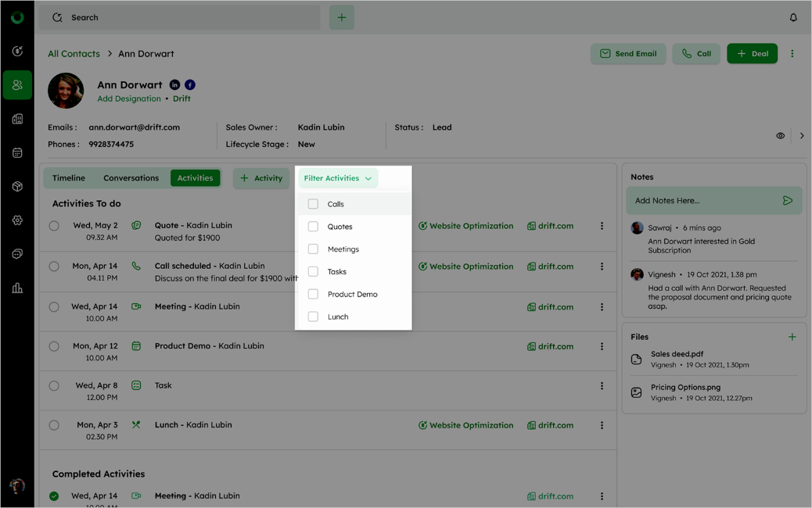
Task: Click Ann Dorwart's profile photo
Action: 66,91
